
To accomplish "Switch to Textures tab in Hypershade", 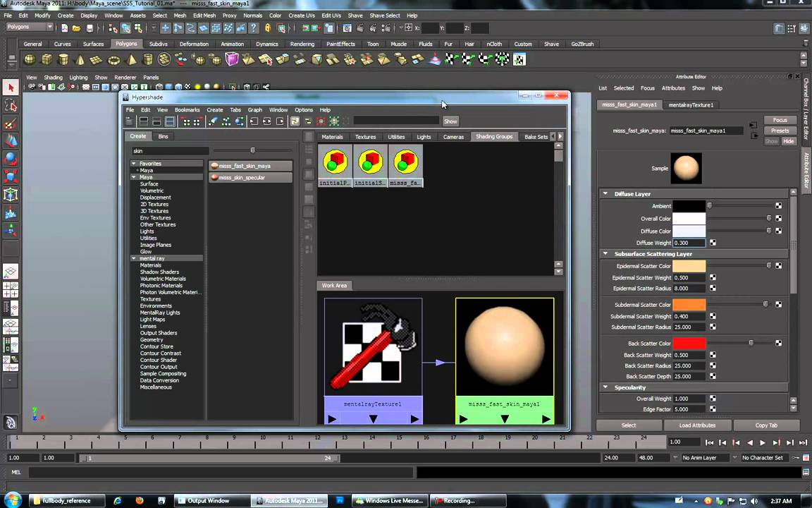I will pyautogui.click(x=365, y=137).
